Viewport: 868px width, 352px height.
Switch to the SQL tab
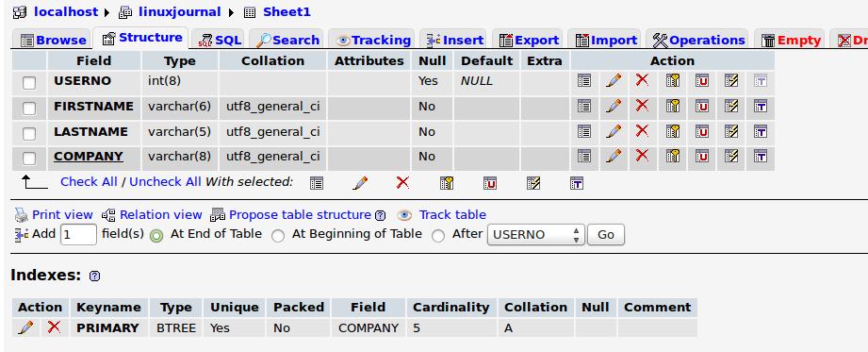(x=220, y=40)
